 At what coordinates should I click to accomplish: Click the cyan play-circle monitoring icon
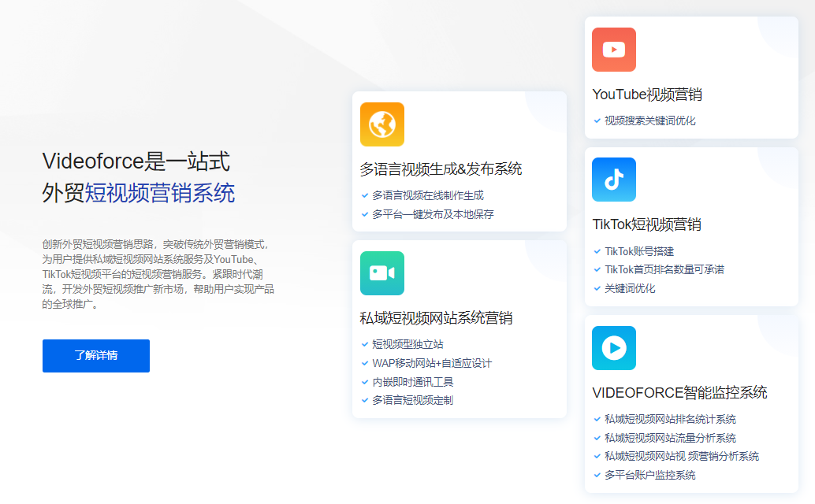[614, 348]
